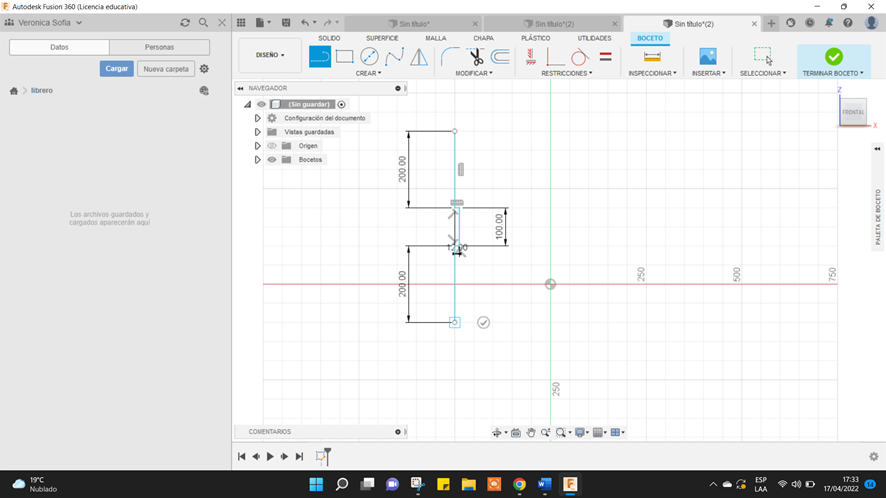This screenshot has height=498, width=886.
Task: Select the Line sketch tool
Action: (320, 57)
